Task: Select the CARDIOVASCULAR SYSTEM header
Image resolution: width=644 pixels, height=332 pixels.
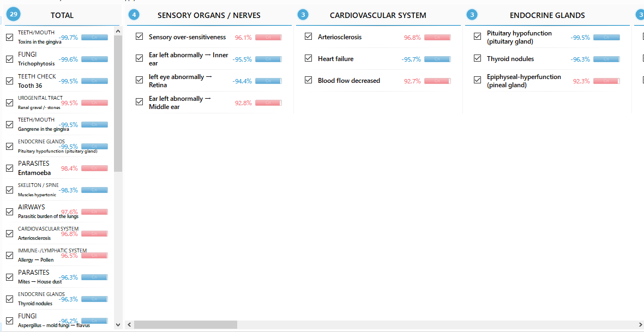Action: [378, 15]
